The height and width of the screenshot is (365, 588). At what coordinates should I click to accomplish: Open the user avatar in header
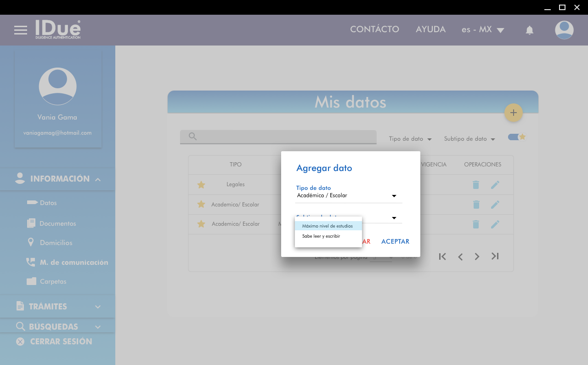[564, 30]
